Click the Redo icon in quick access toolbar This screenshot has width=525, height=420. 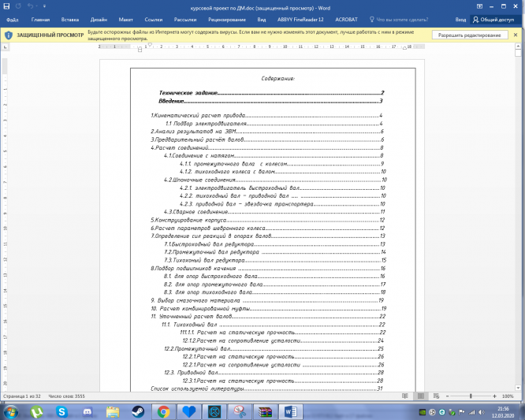[18, 6]
